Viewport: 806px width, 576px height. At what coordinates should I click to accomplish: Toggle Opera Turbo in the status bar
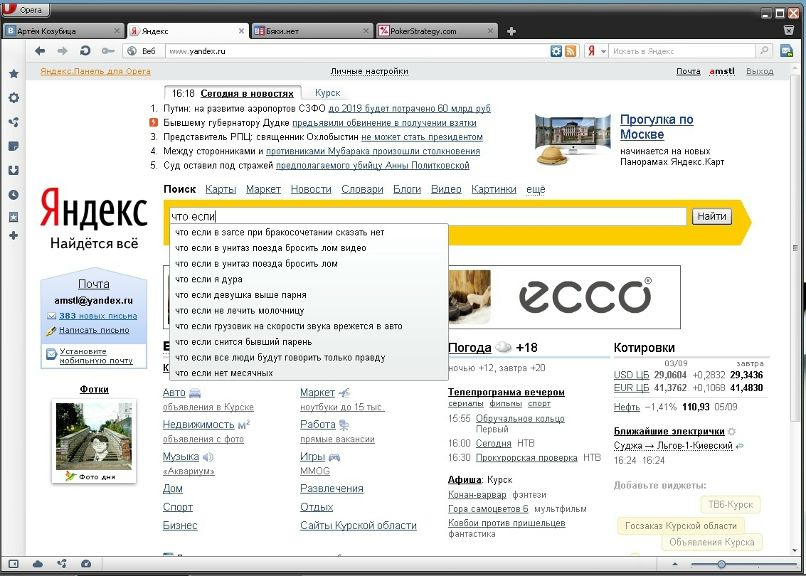(86, 564)
